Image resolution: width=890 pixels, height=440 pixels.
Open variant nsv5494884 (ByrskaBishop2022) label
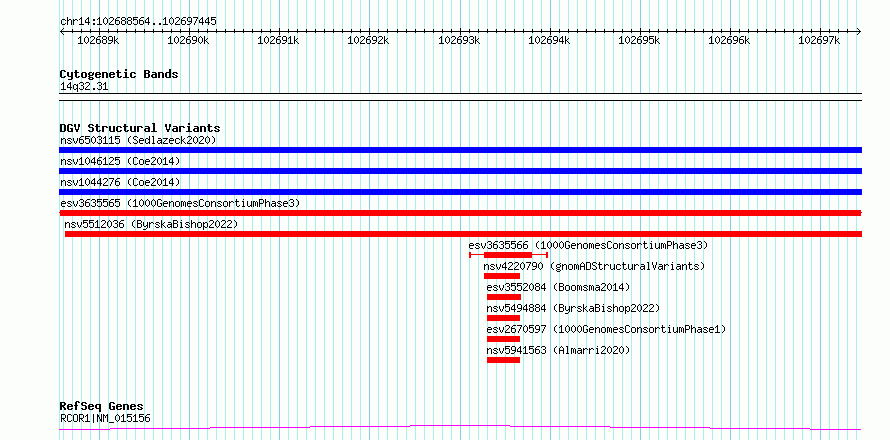[573, 308]
